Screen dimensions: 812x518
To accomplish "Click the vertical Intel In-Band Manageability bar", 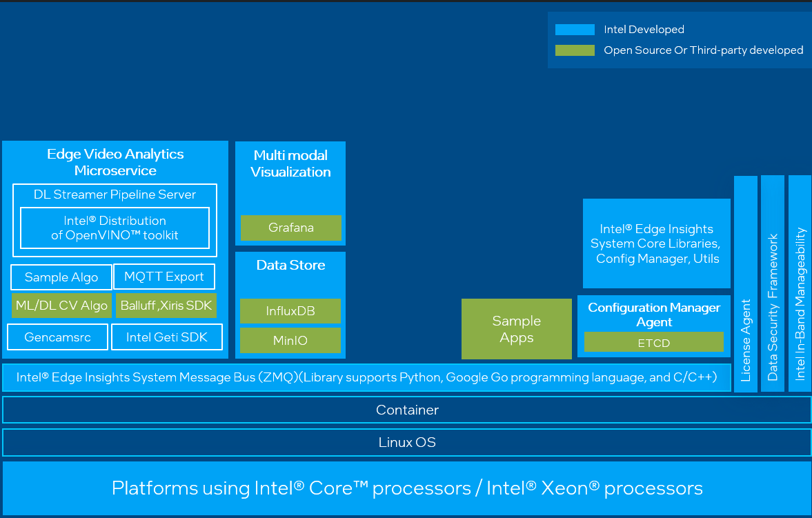I will [x=800, y=283].
